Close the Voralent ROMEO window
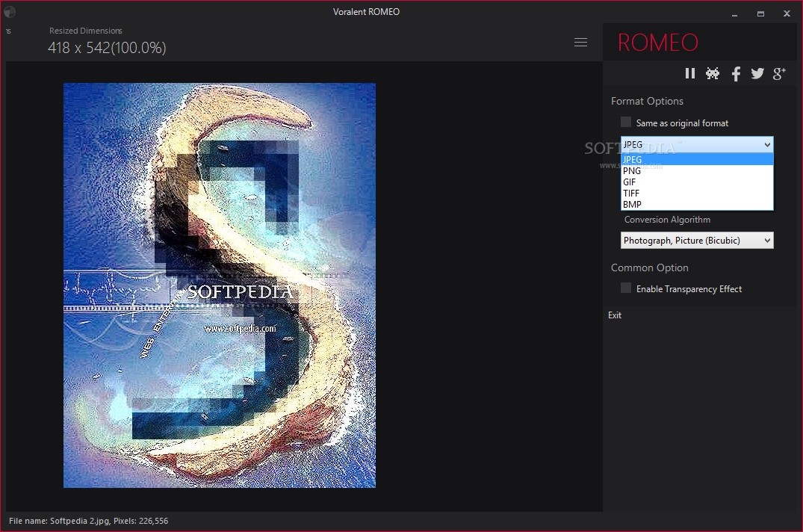 coord(787,14)
